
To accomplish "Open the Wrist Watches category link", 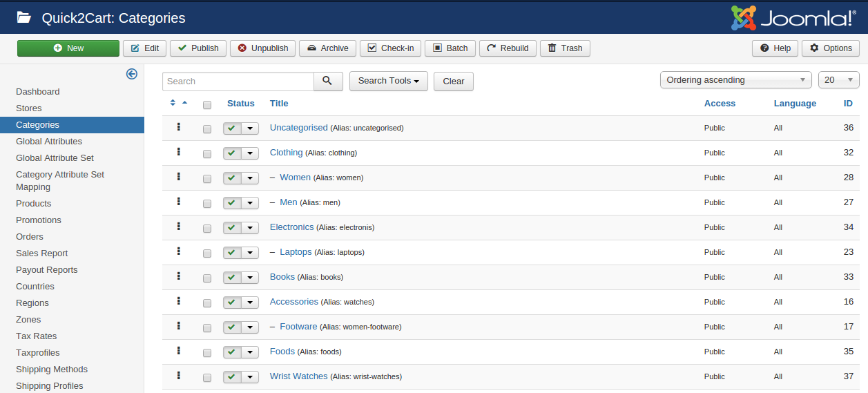I will 298,376.
